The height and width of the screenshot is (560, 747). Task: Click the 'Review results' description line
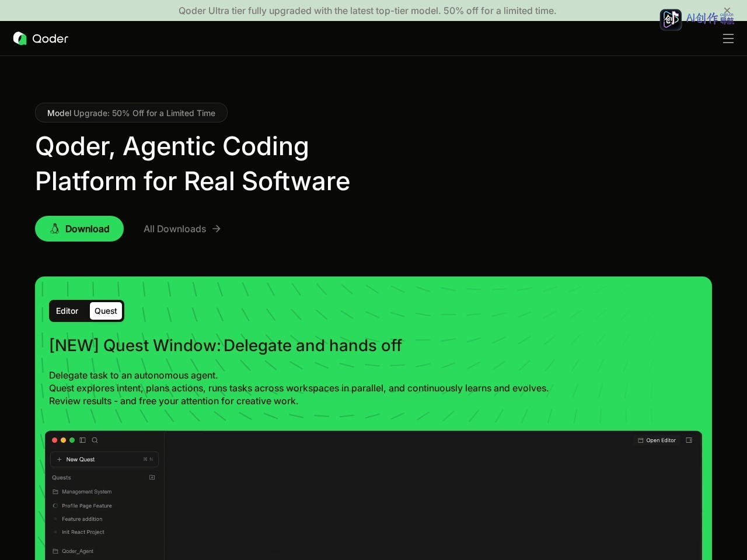[x=173, y=401]
